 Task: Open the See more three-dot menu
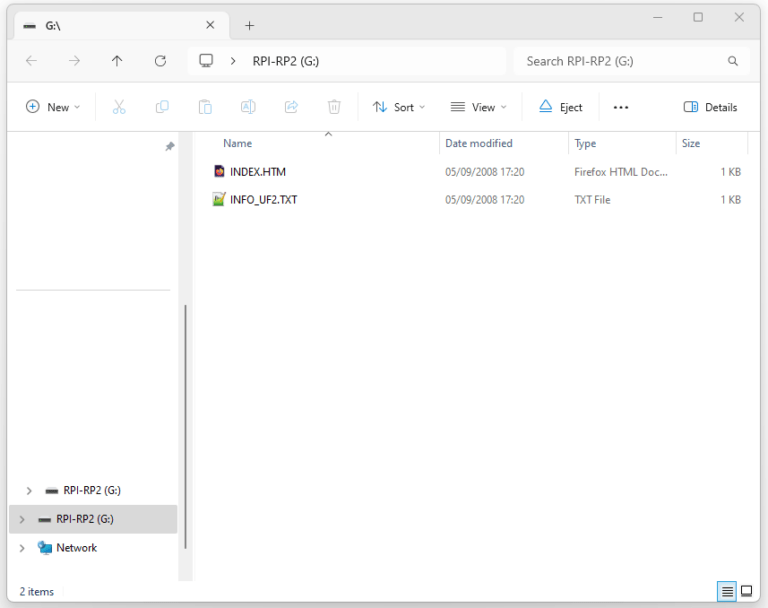pyautogui.click(x=621, y=107)
